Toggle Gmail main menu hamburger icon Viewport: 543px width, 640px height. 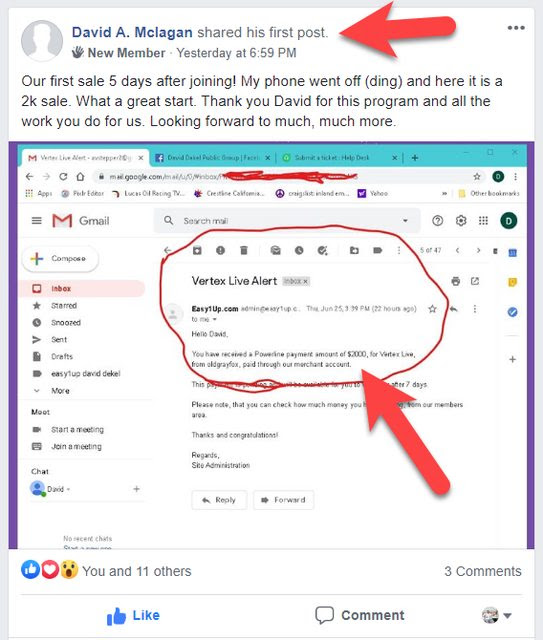coord(37,221)
